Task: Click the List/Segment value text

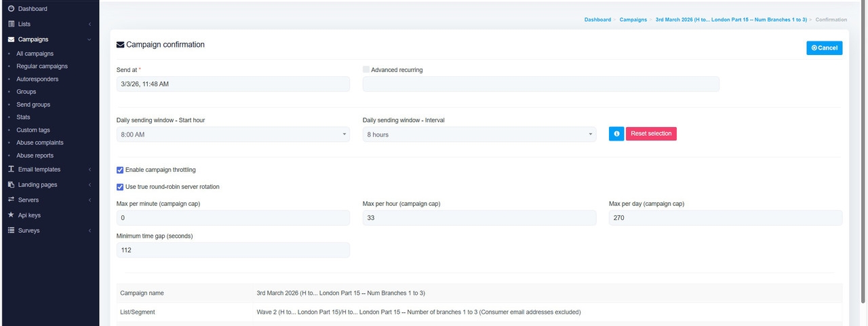Action: click(x=418, y=312)
